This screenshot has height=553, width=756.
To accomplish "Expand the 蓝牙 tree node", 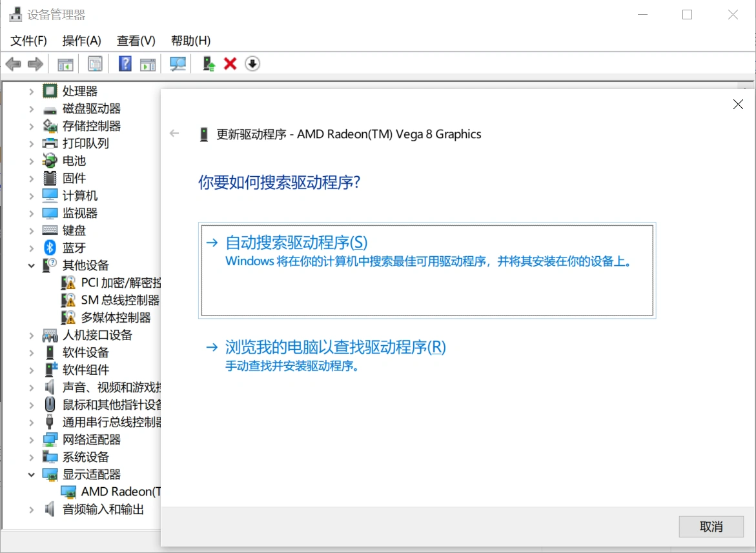I will [x=32, y=248].
